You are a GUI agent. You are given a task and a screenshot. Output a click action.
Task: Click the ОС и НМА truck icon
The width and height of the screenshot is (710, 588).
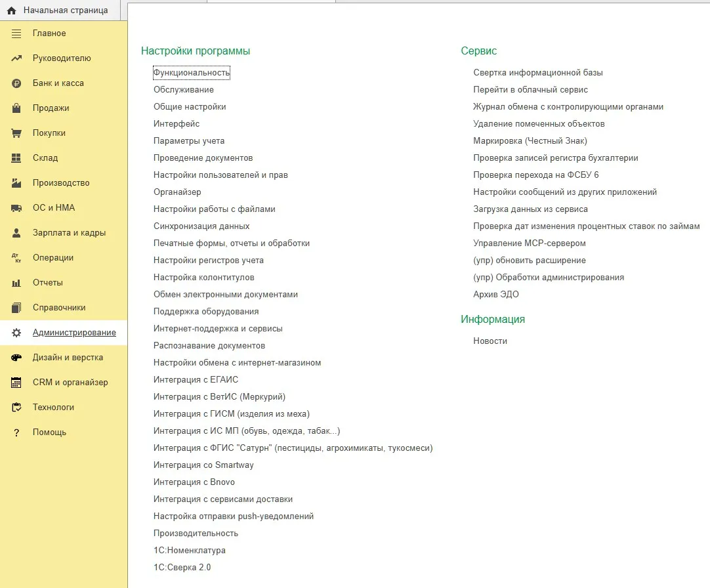click(16, 208)
